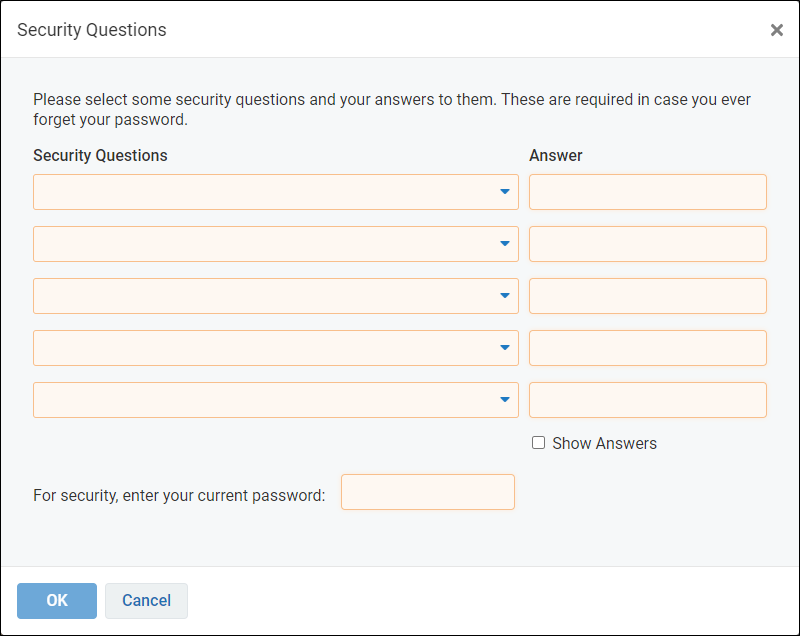This screenshot has width=800, height=636.
Task: Click the Answer column header
Action: (556, 155)
